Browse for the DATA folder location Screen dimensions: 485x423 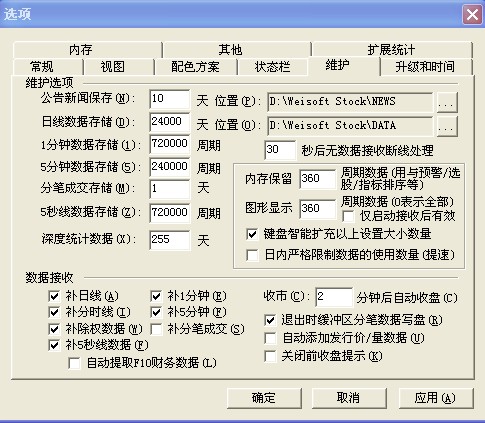tap(447, 126)
